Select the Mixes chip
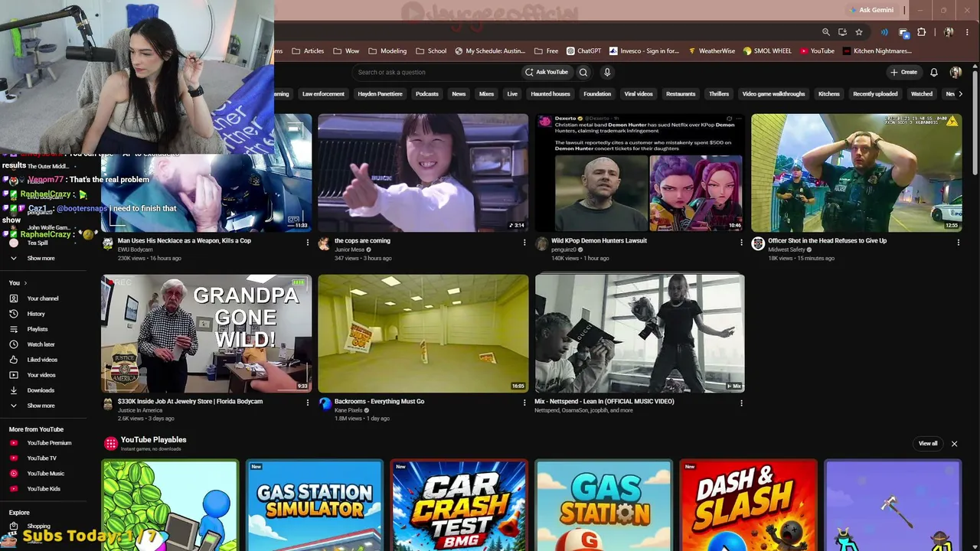980x551 pixels. pyautogui.click(x=486, y=94)
